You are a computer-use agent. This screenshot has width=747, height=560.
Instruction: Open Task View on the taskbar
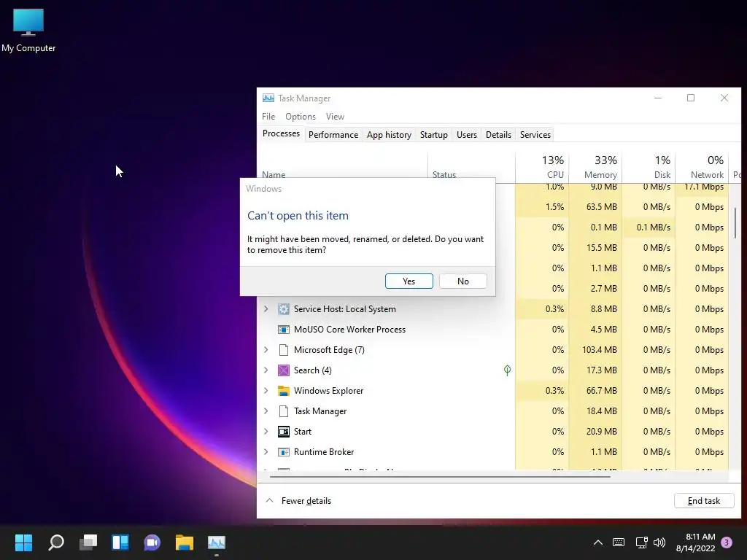click(x=88, y=542)
